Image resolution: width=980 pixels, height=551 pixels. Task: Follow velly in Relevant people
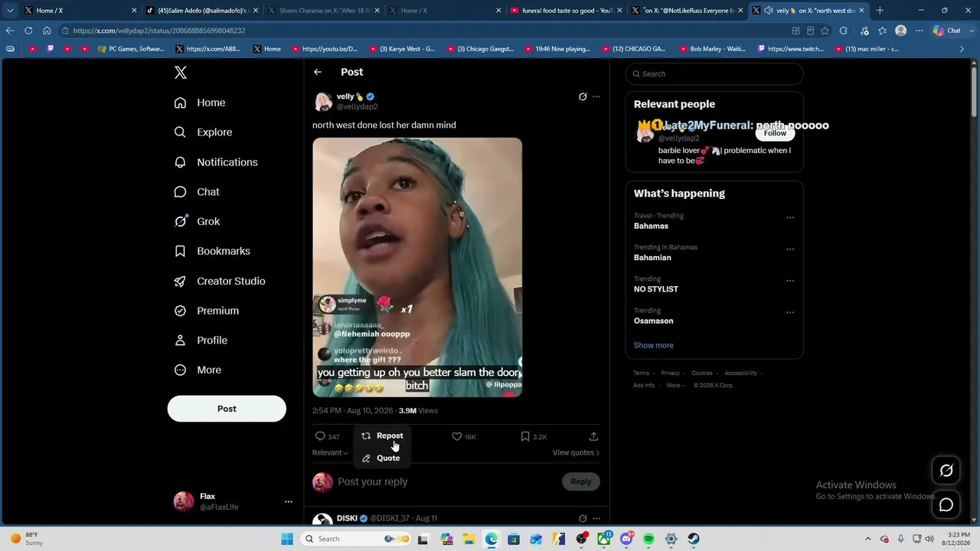775,133
